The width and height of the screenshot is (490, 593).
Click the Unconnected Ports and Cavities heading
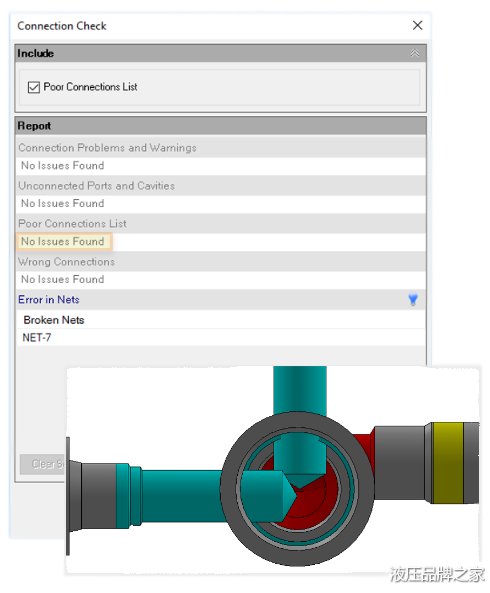(x=96, y=186)
